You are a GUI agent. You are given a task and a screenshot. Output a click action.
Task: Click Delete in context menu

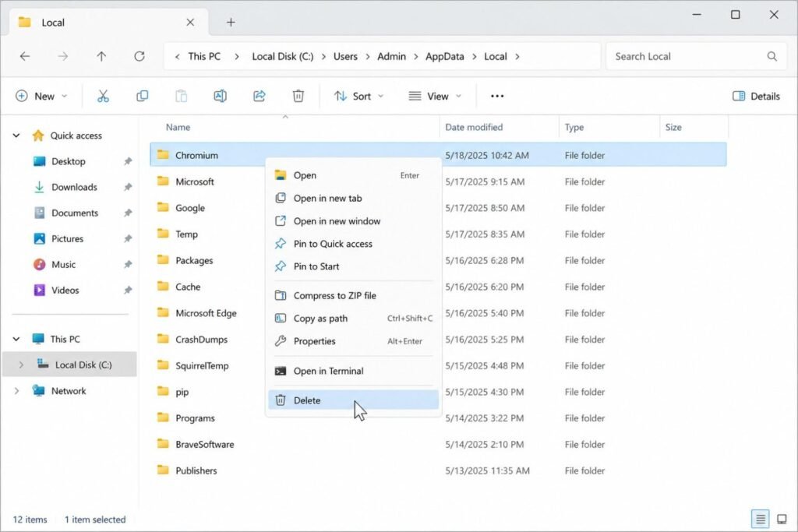point(353,400)
